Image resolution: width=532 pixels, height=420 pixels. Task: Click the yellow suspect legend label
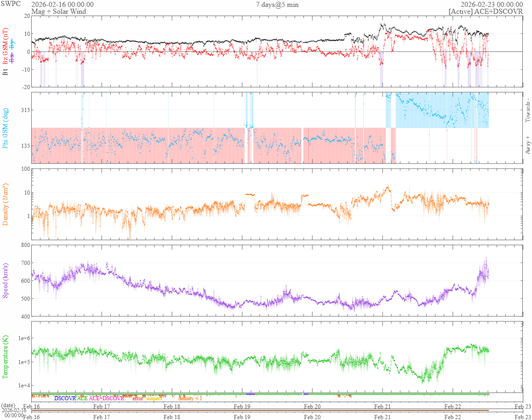154,398
